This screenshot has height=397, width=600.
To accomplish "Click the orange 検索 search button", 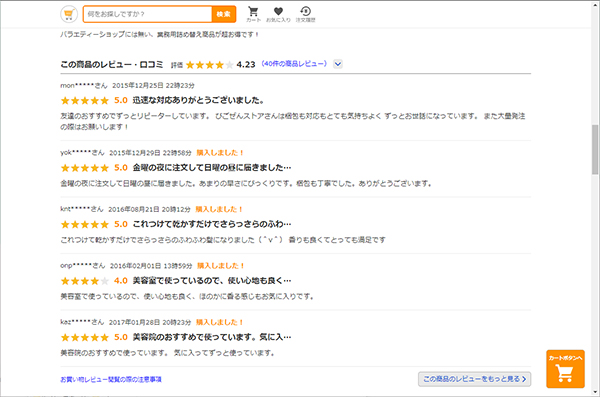I will click(x=223, y=14).
